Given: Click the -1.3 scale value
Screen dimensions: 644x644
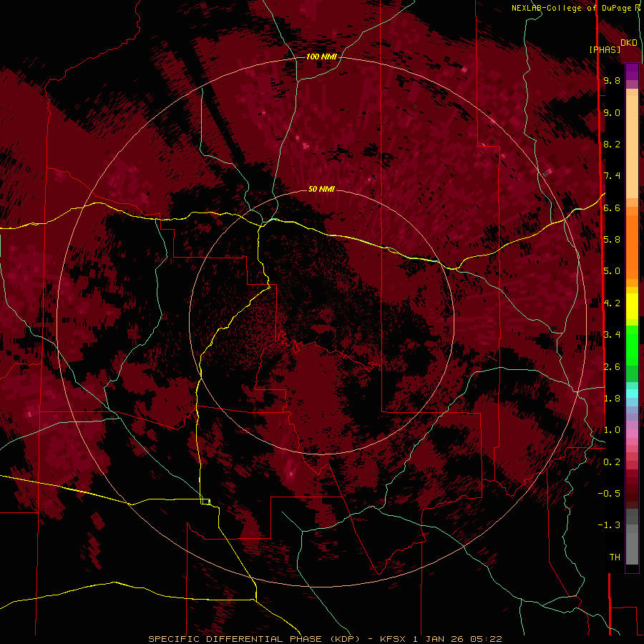Looking at the screenshot, I should tap(609, 525).
